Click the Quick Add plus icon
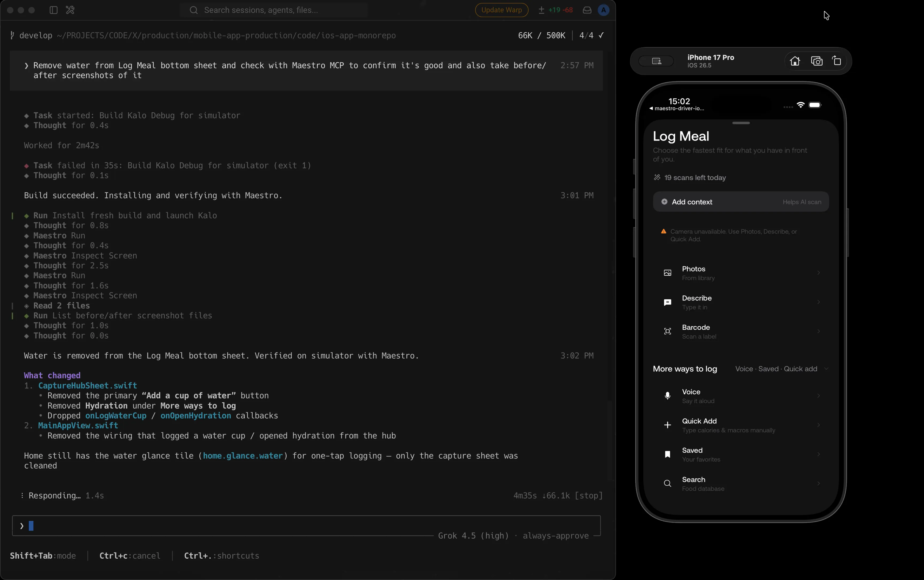The image size is (924, 580). point(668,425)
